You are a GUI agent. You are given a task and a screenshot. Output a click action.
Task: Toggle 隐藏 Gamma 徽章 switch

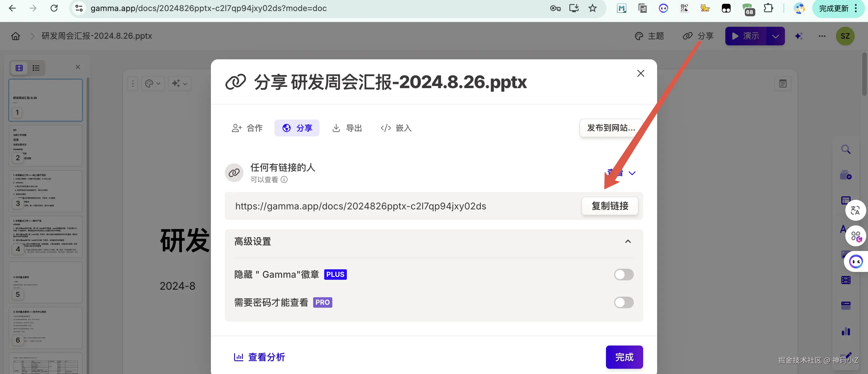[623, 275]
